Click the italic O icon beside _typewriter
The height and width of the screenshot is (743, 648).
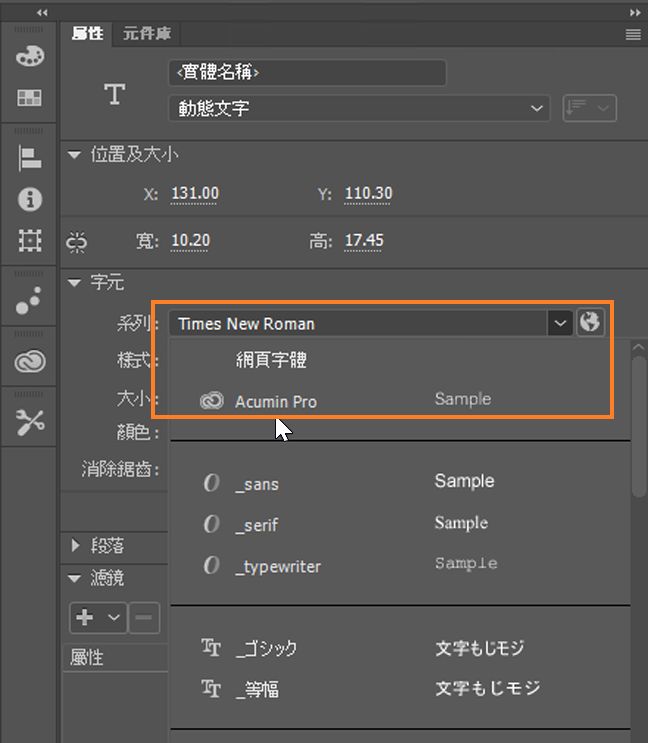click(211, 565)
